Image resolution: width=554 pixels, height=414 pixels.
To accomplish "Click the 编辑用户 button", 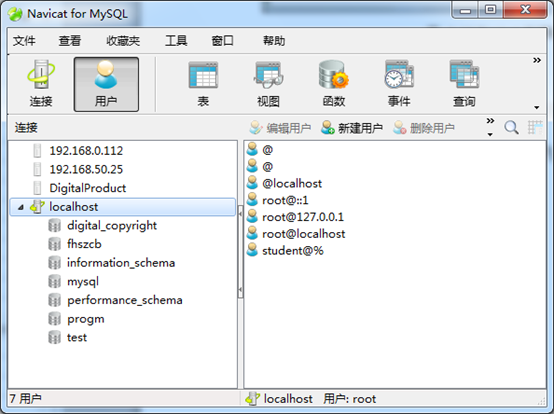I will [x=280, y=128].
